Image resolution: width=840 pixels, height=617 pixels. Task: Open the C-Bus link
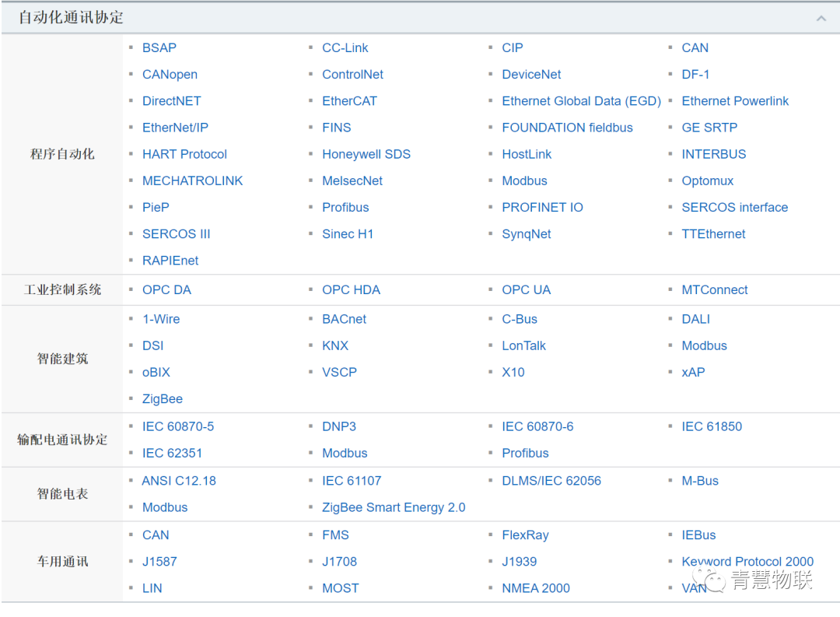519,320
